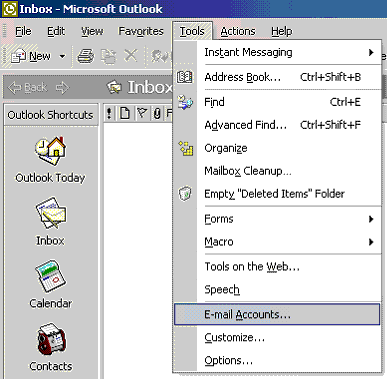
Task: Open the Favorites menu
Action: pos(141,31)
